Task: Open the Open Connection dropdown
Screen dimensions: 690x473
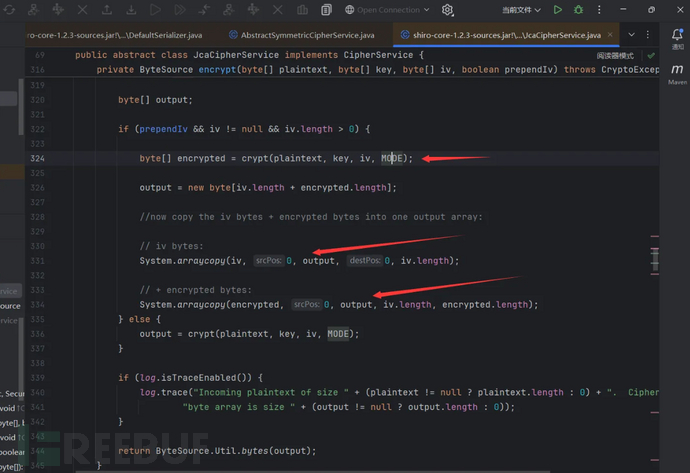Action: (385, 10)
